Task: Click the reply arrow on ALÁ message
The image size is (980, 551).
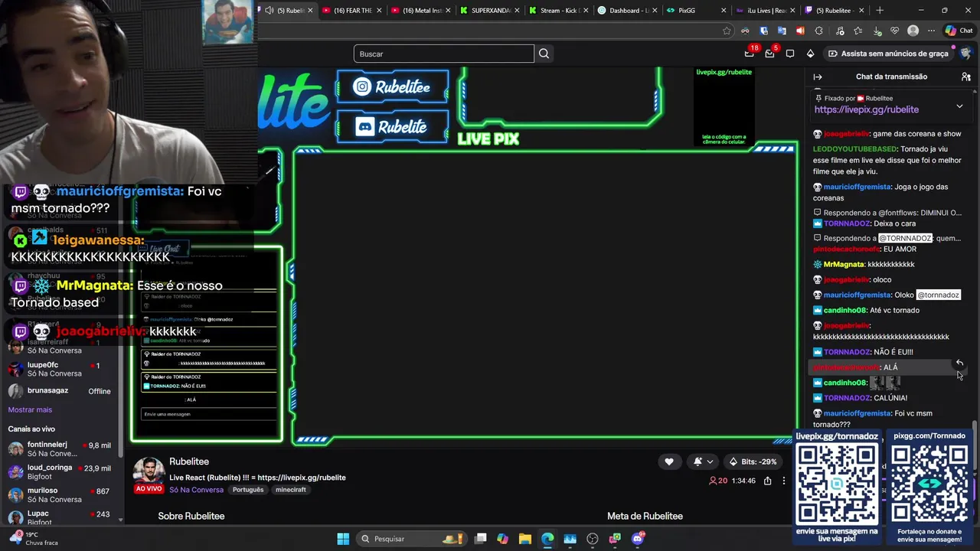Action: tap(959, 363)
